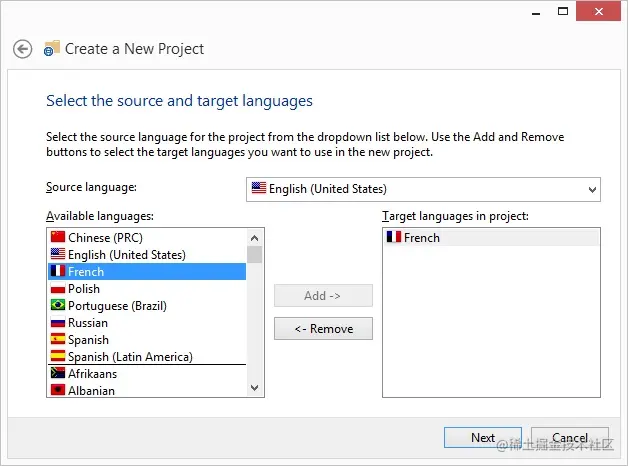Click the Albanian flag icon
Viewport: 628px width, 466px height.
58,390
